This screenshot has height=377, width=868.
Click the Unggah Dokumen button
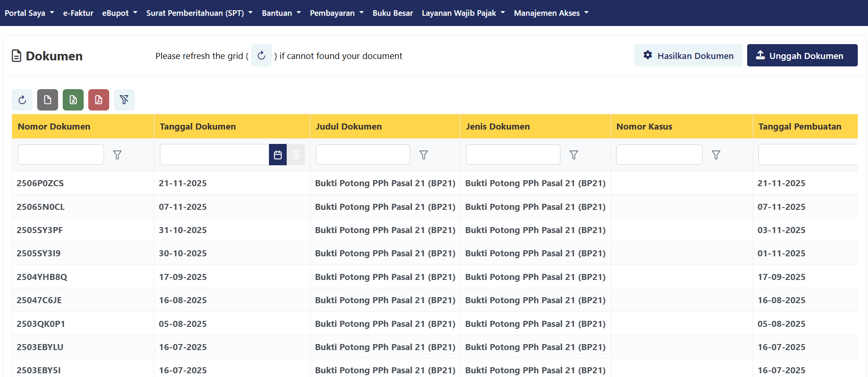click(x=802, y=56)
